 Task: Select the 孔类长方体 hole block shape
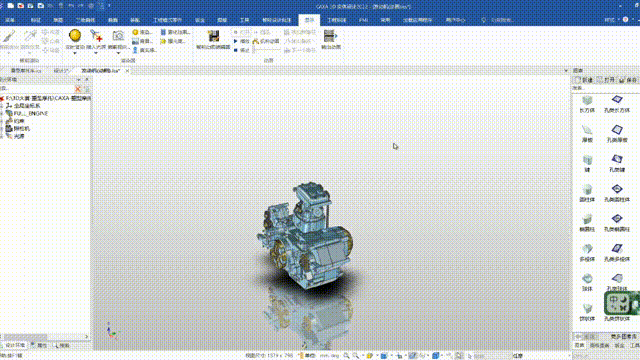617,104
